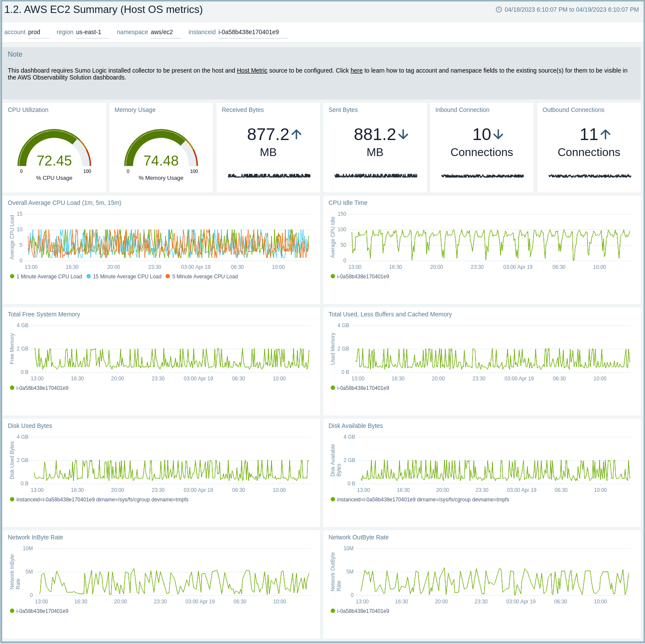Click the blue dot for 15 Minute Average CPU Load

click(88, 276)
